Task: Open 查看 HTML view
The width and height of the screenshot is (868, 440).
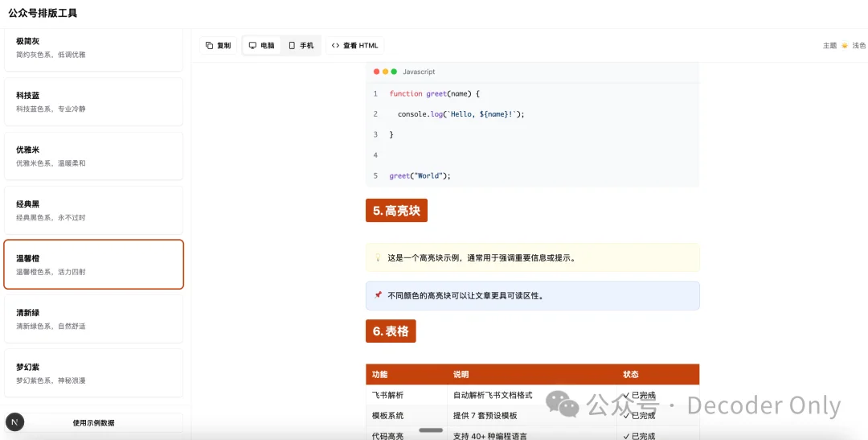Action: [x=355, y=45]
